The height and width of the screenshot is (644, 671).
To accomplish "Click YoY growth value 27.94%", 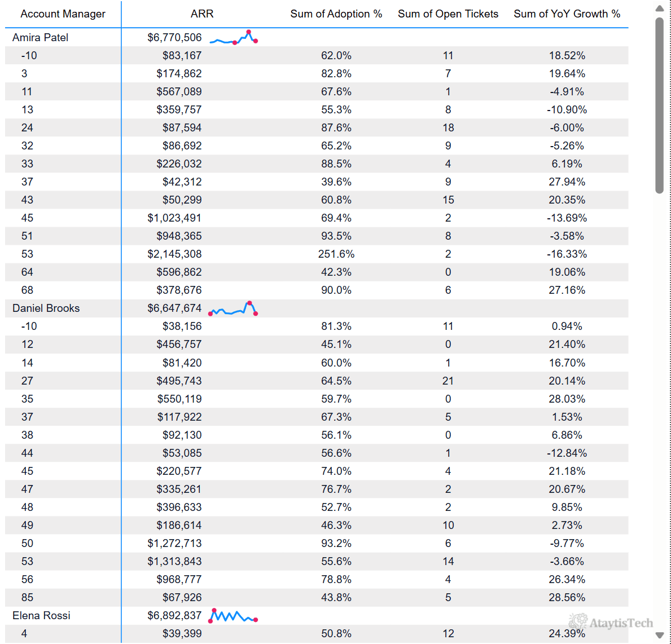I will click(x=567, y=182).
